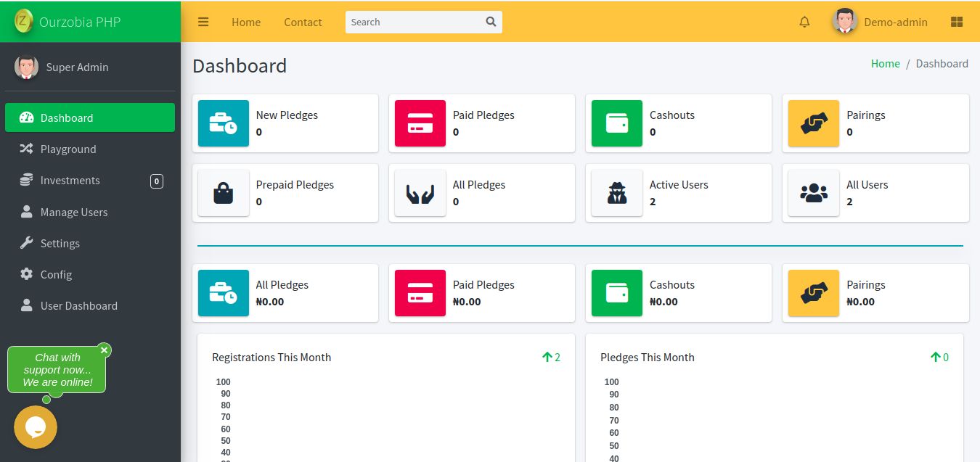Select the Cashouts wallet icon
The image size is (980, 462).
616,123
